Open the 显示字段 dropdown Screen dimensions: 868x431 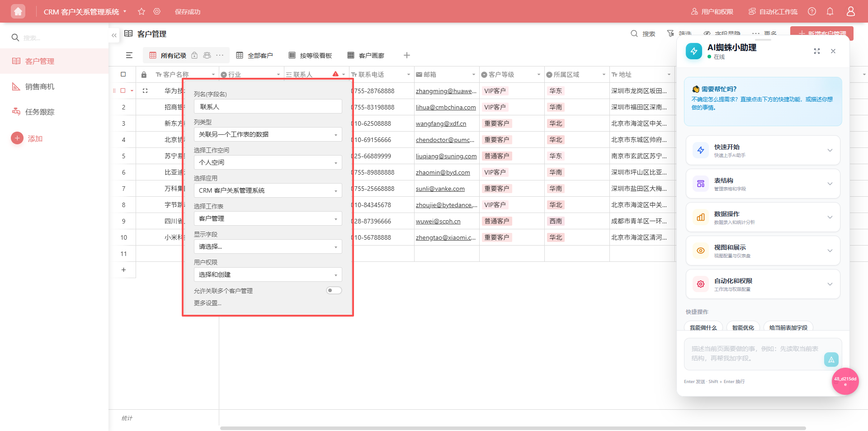268,246
